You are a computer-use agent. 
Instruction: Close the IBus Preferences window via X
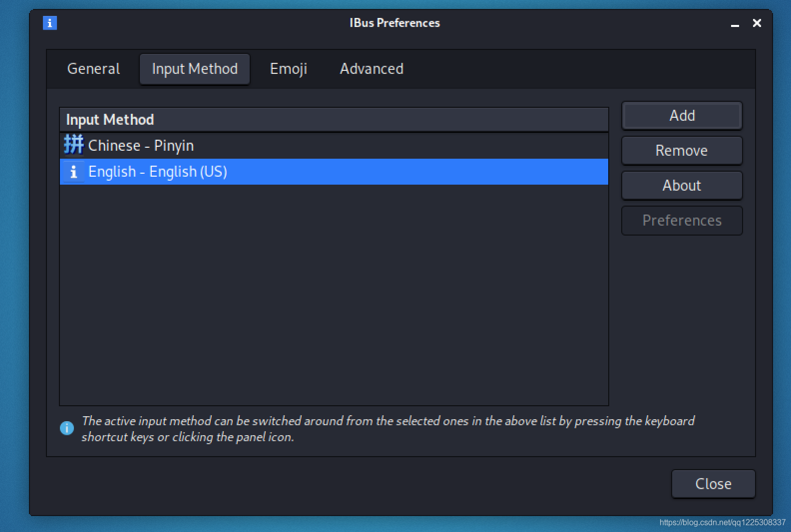coord(757,23)
